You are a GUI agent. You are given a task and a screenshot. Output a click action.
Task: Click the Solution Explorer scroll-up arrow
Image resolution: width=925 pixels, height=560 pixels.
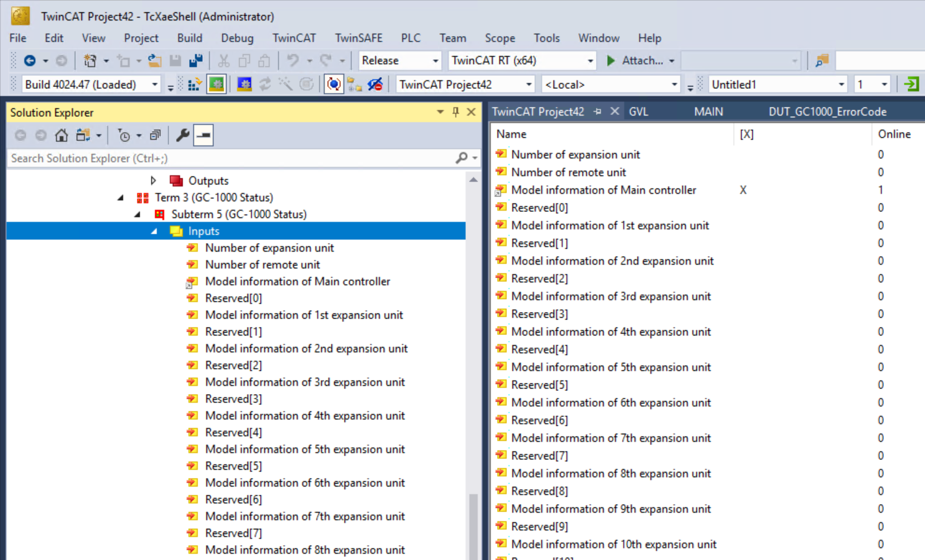473,180
